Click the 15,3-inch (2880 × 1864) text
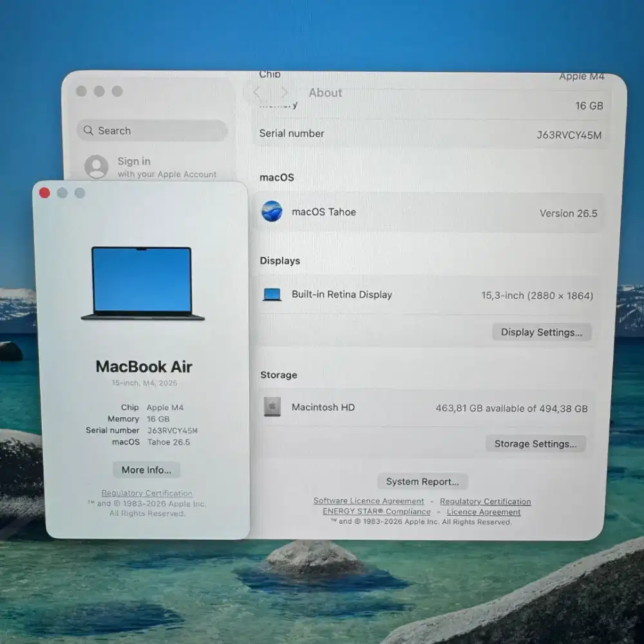Screen dimensions: 644x644 coord(537,296)
